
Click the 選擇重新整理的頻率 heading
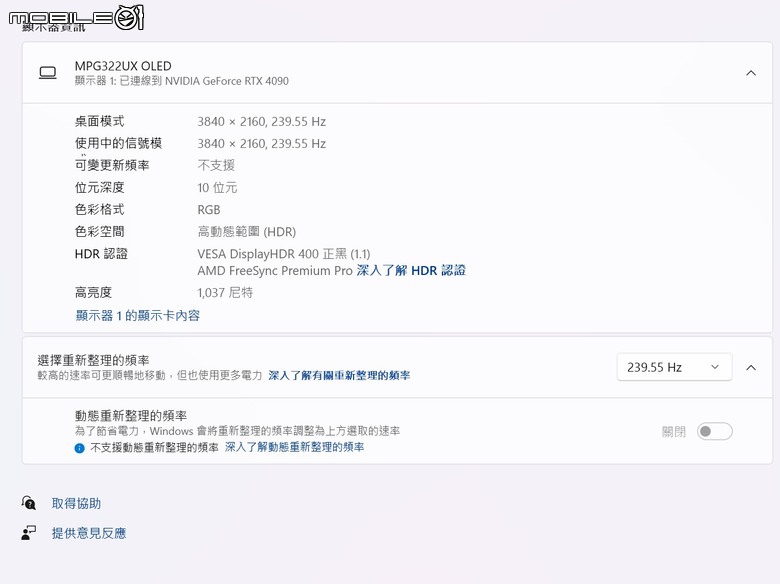(93, 360)
